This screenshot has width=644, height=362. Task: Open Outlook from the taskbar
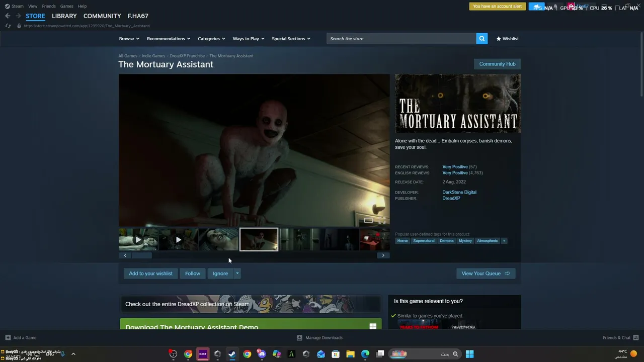(320, 354)
